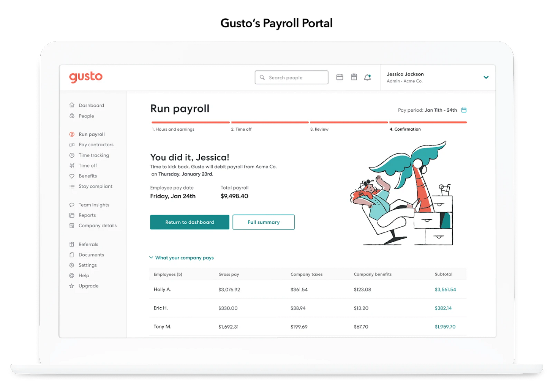Open Reports in the sidebar
The image size is (553, 392).
[87, 215]
